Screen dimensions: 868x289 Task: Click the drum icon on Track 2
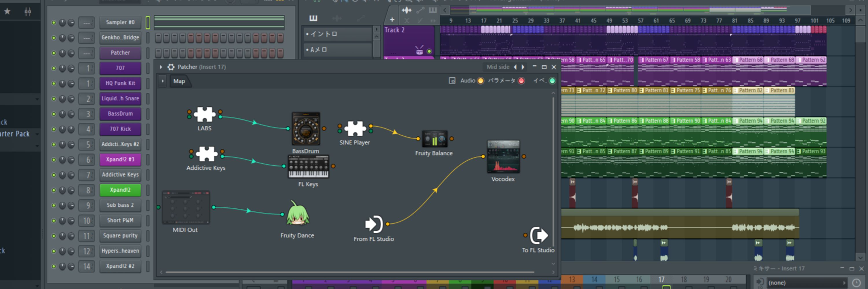pos(419,51)
